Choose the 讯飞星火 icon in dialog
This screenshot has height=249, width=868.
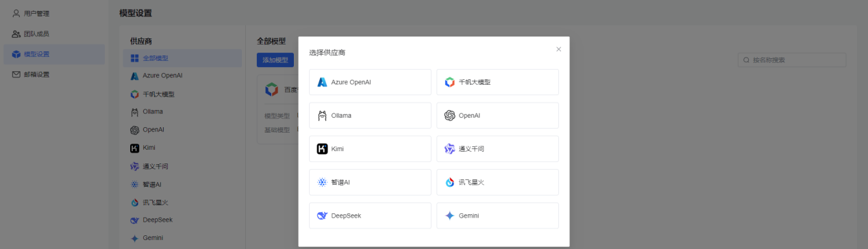coord(449,182)
